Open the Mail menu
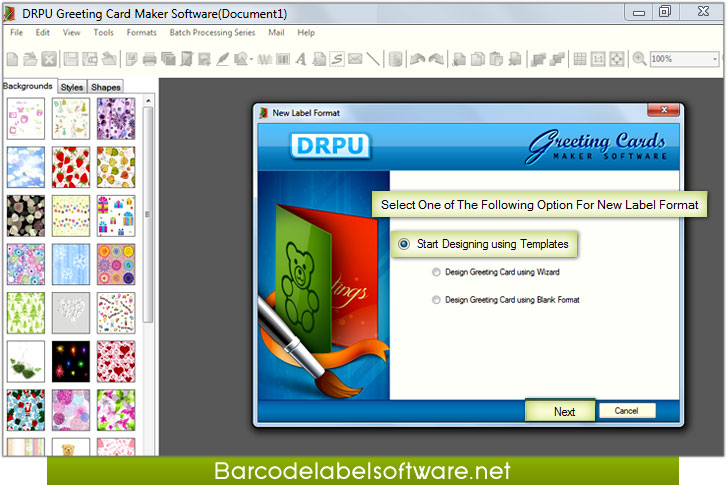 point(276,32)
